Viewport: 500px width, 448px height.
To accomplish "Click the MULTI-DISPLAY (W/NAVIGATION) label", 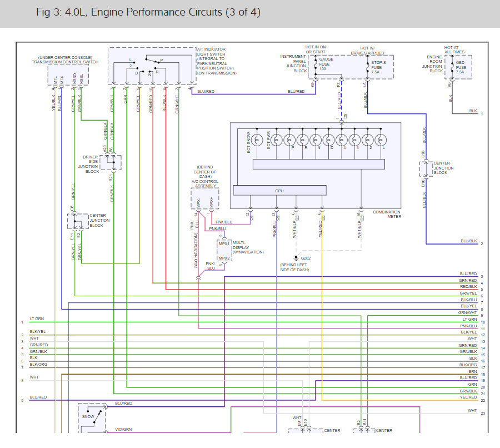I will (x=248, y=247).
